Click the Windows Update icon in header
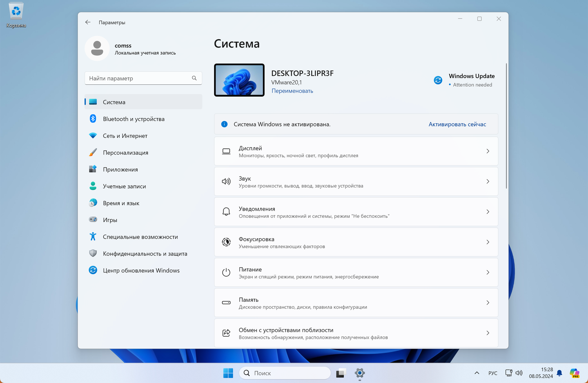Screen dimensions: 588x383 coord(438,80)
